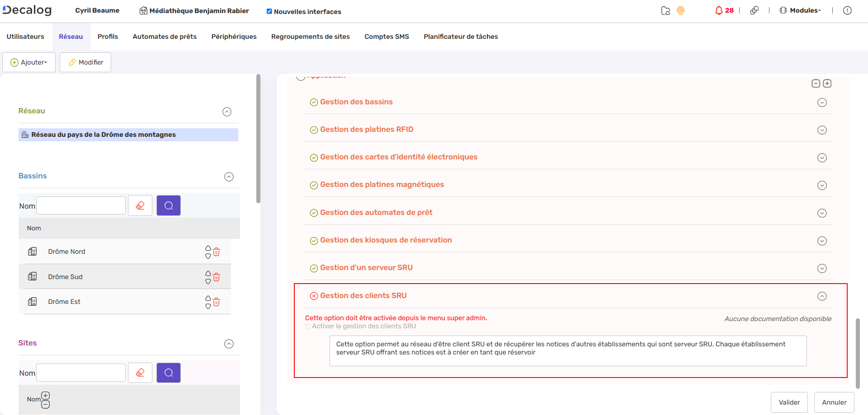Open the Ajouter dropdown button
The width and height of the screenshot is (868, 415).
coord(29,62)
